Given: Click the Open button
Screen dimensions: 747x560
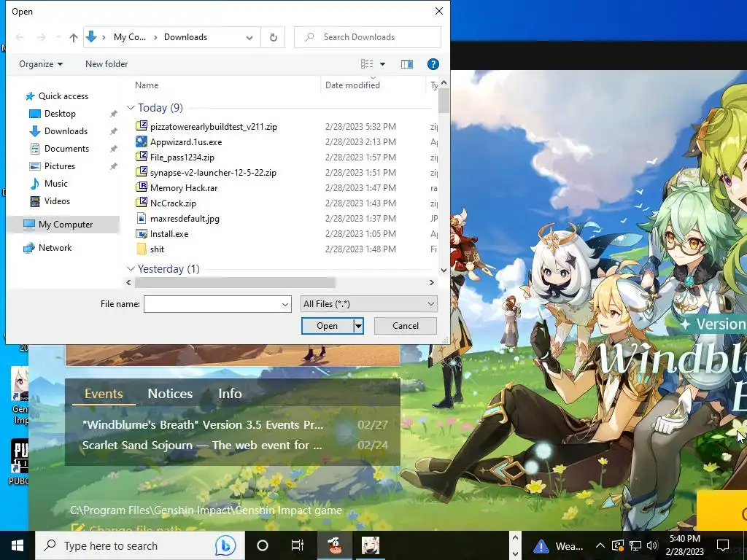Looking at the screenshot, I should pyautogui.click(x=328, y=326).
